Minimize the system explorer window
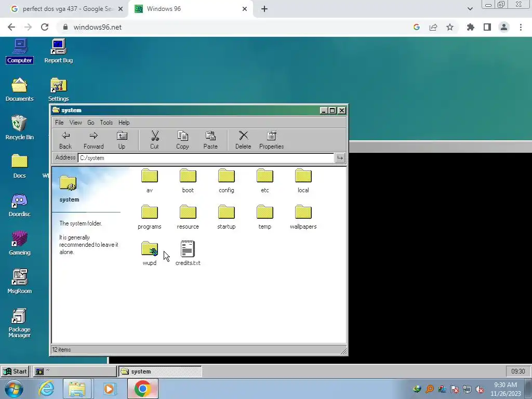532x399 pixels. [324, 111]
